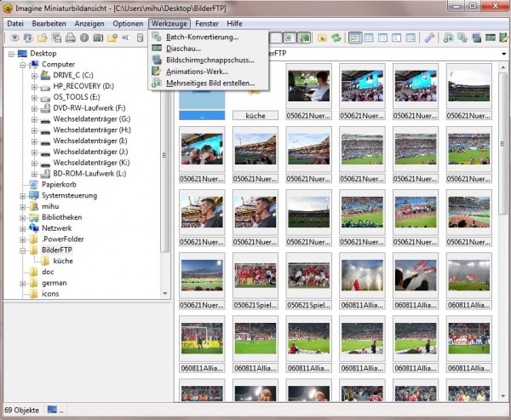The width and height of the screenshot is (511, 420).
Task: Choose Batch-Konvertierung from the Werkzeuge menu
Action: point(202,37)
